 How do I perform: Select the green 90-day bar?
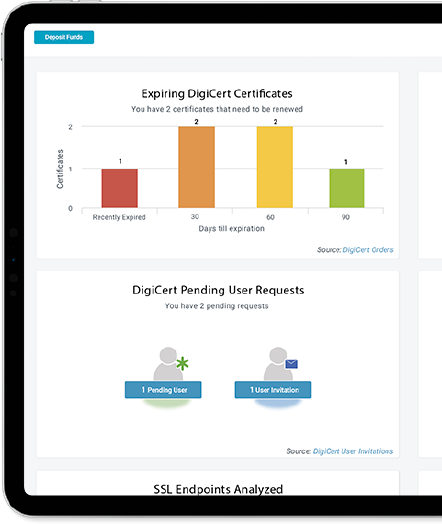(347, 188)
